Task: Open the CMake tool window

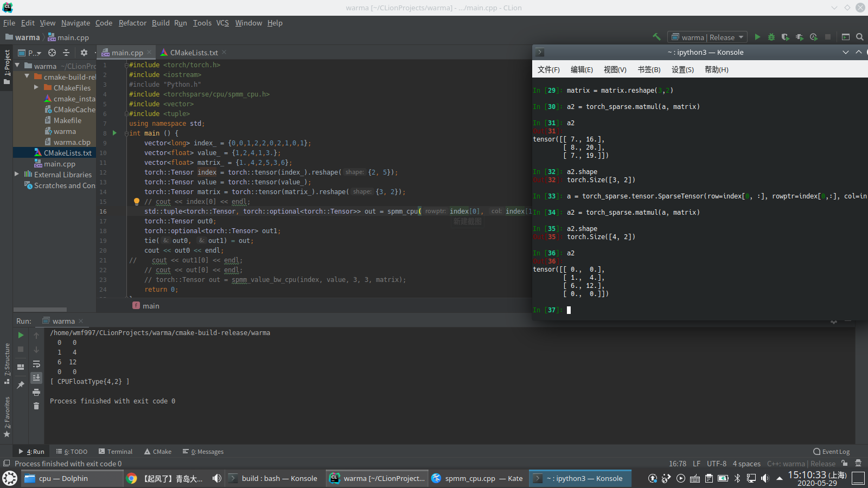Action: point(158,452)
